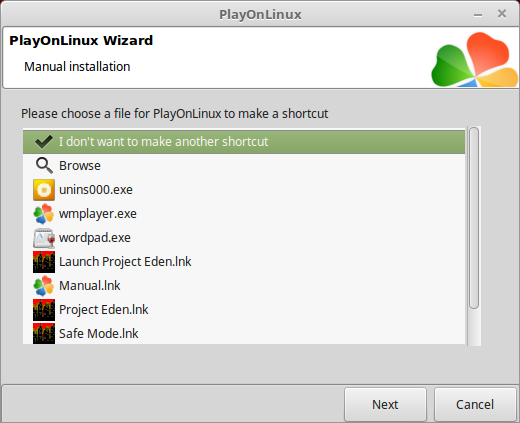The width and height of the screenshot is (520, 423).
Task: Click the PlayOnLinux clover logo in header
Action: tap(475, 60)
